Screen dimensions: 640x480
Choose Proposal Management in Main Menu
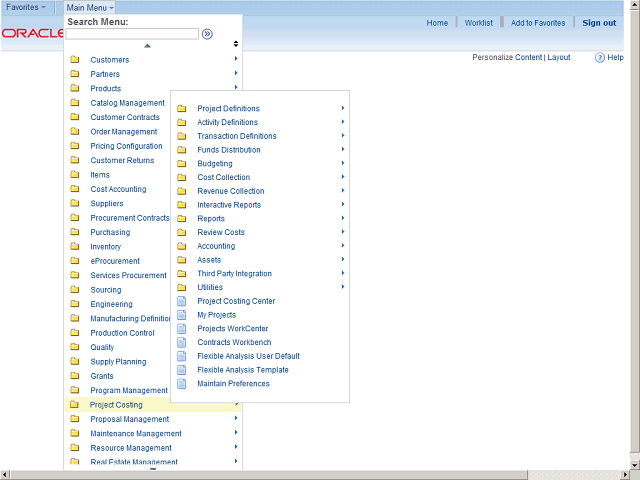[x=129, y=420]
